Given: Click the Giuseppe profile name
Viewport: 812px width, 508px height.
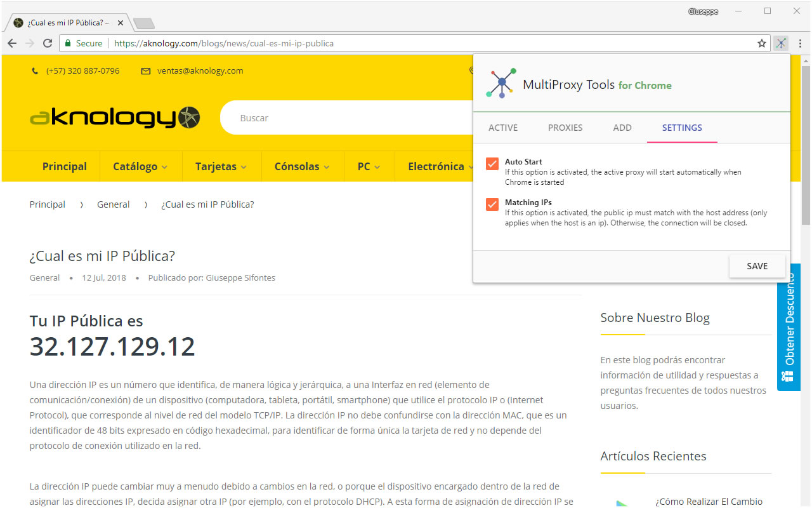Looking at the screenshot, I should (703, 11).
